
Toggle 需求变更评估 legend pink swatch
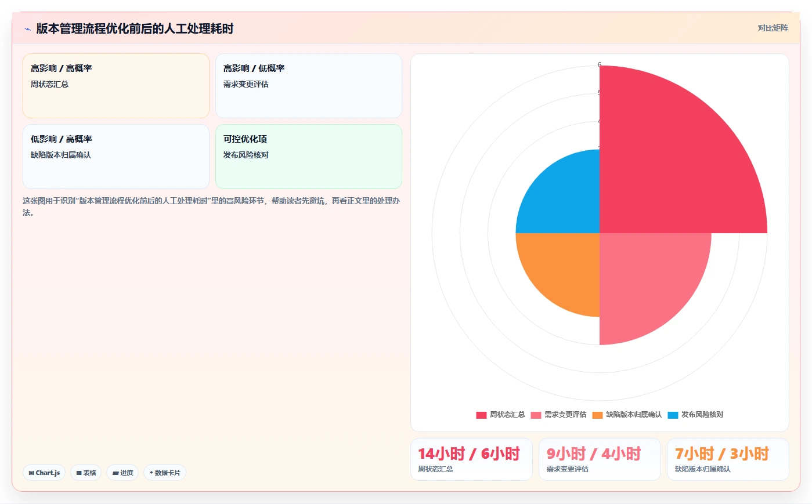[x=536, y=415]
